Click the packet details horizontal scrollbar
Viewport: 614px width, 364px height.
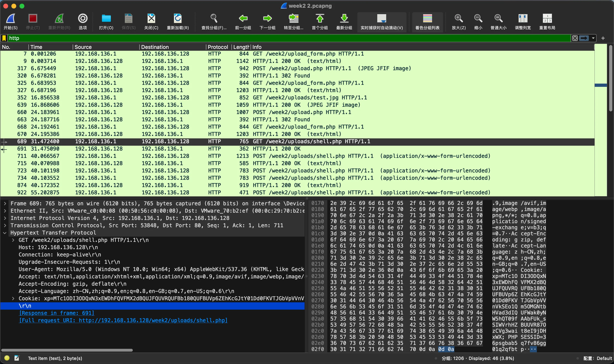pyautogui.click(x=67, y=350)
